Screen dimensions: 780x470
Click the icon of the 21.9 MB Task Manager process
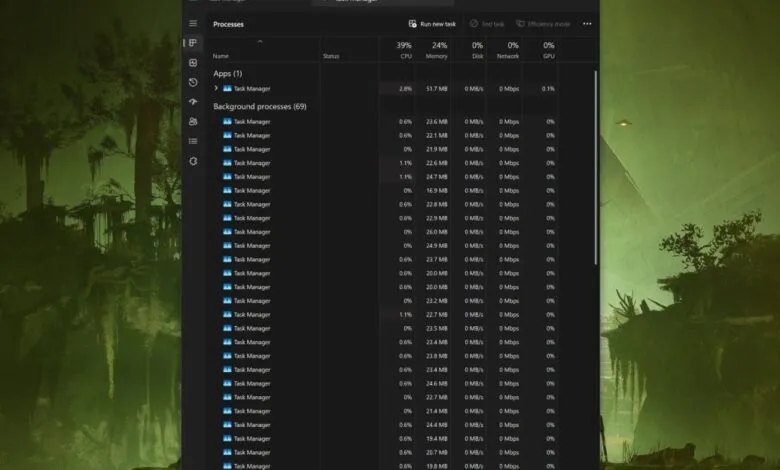(x=227, y=149)
